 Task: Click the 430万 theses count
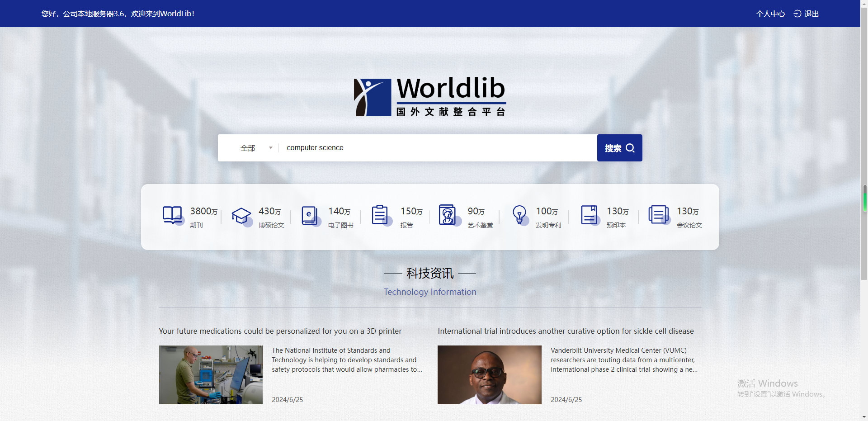coord(270,211)
